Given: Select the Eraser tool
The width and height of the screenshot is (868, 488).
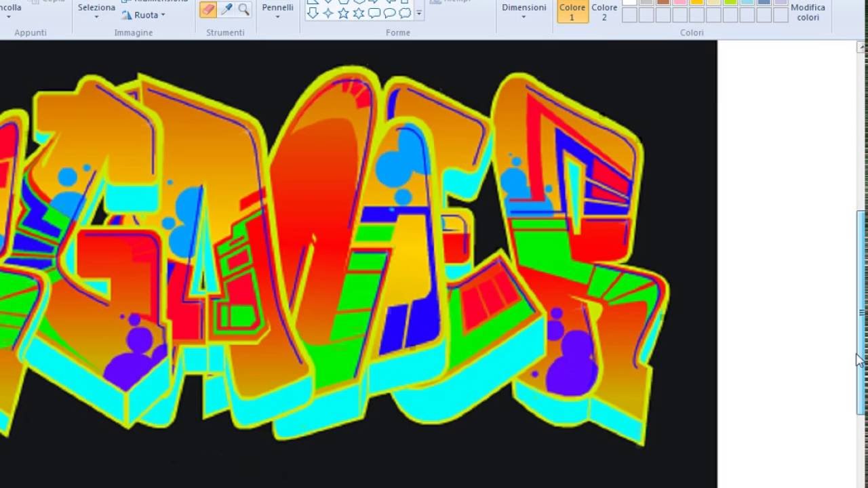Looking at the screenshot, I should pyautogui.click(x=208, y=9).
